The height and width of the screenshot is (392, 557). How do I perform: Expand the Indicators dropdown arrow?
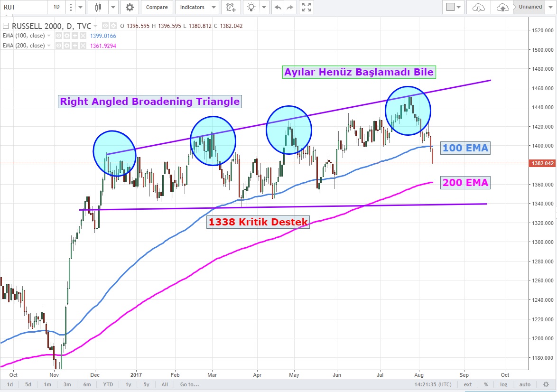coord(214,7)
